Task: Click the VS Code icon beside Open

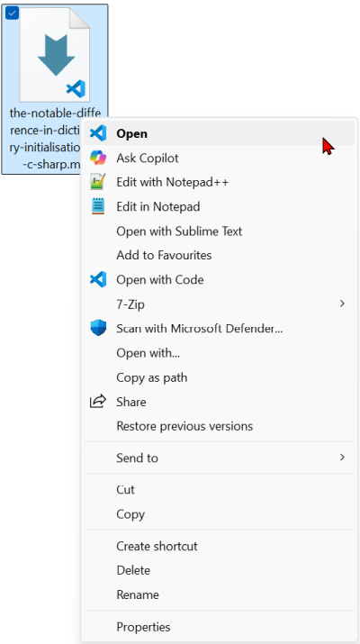Action: [x=98, y=133]
